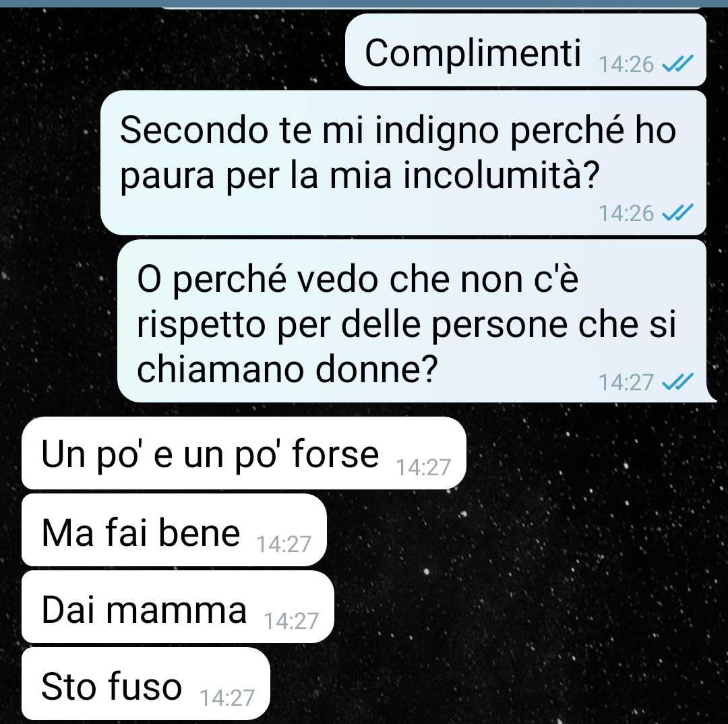Image resolution: width=728 pixels, height=724 pixels.
Task: Select the 'Secondo te mi indigno' message
Action: click(403, 163)
